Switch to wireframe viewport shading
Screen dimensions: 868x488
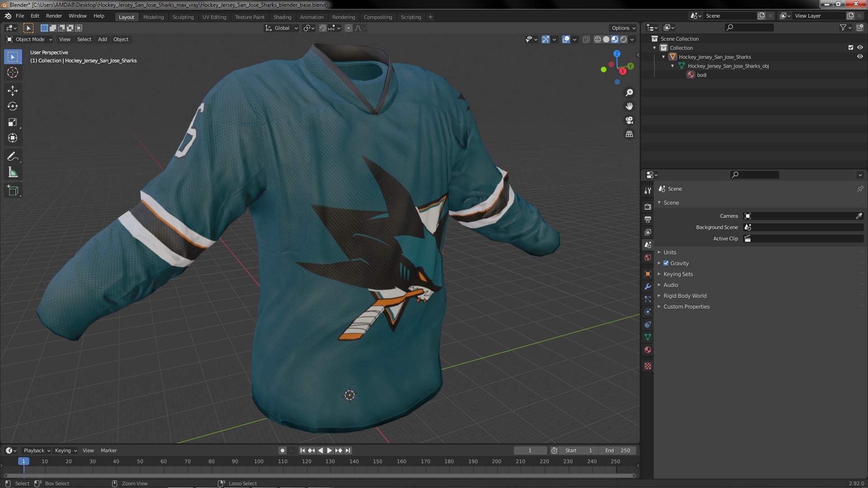pos(598,39)
